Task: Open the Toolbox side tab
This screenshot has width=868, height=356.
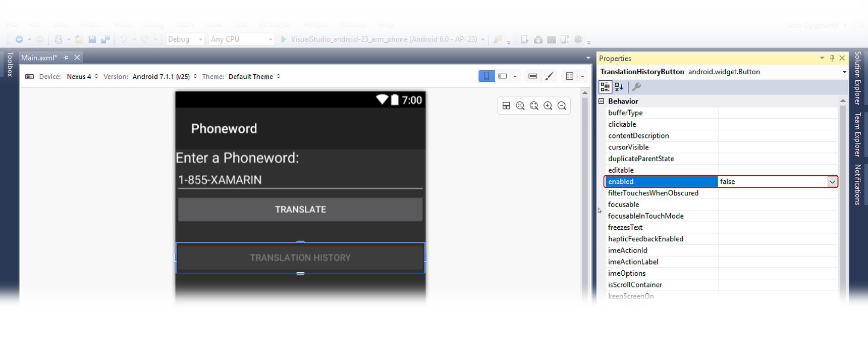Action: pyautogui.click(x=10, y=64)
